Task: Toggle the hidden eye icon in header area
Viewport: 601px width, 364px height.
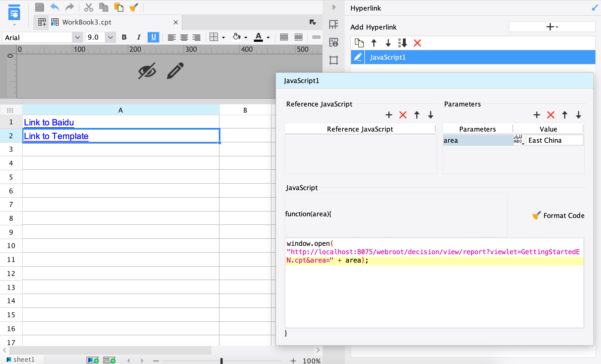Action: (147, 71)
